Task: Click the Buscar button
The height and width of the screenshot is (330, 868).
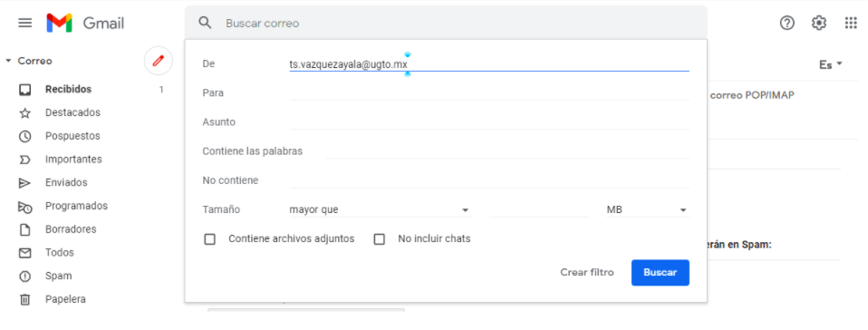Action: pos(660,272)
